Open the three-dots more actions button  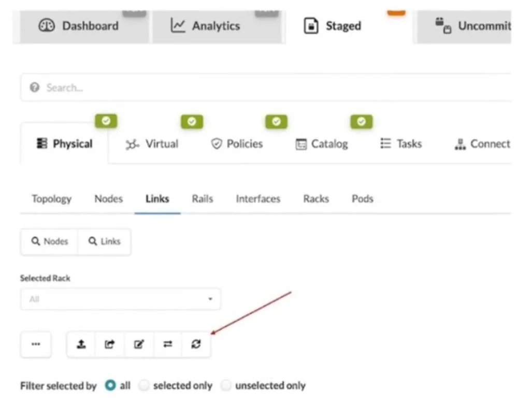click(x=36, y=344)
